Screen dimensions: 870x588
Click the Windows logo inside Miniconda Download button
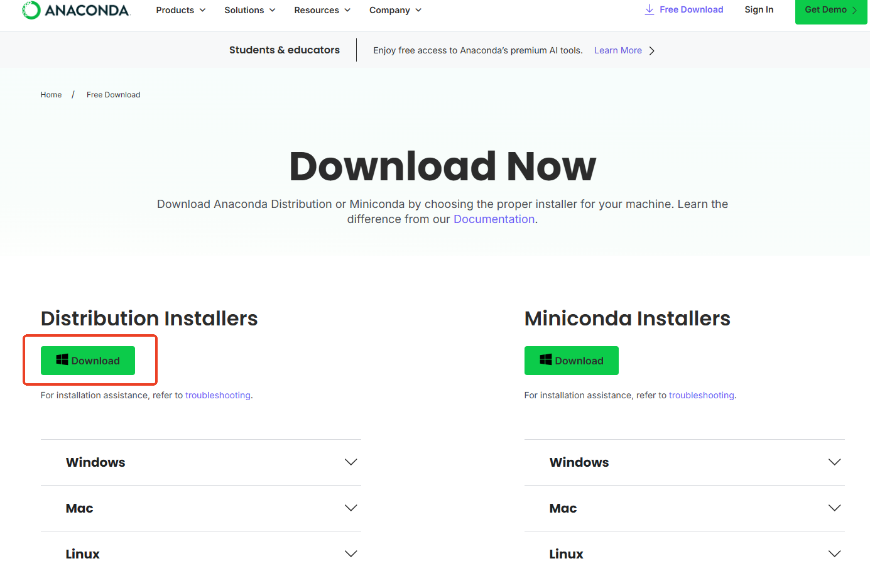click(545, 360)
